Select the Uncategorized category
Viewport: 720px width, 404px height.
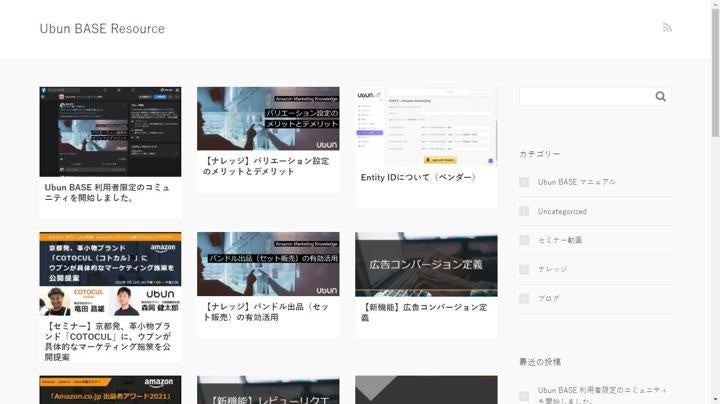coord(562,212)
